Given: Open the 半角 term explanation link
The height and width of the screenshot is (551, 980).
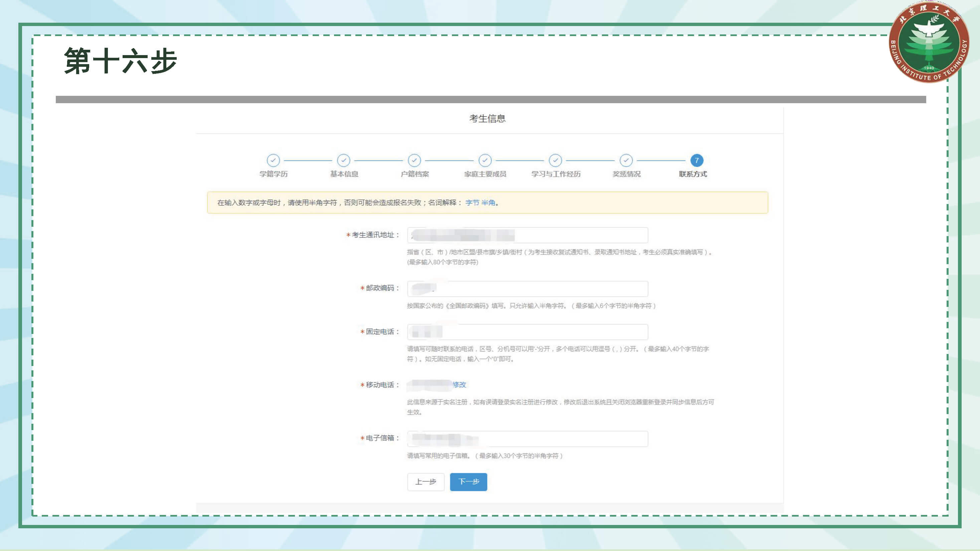Looking at the screenshot, I should point(488,203).
